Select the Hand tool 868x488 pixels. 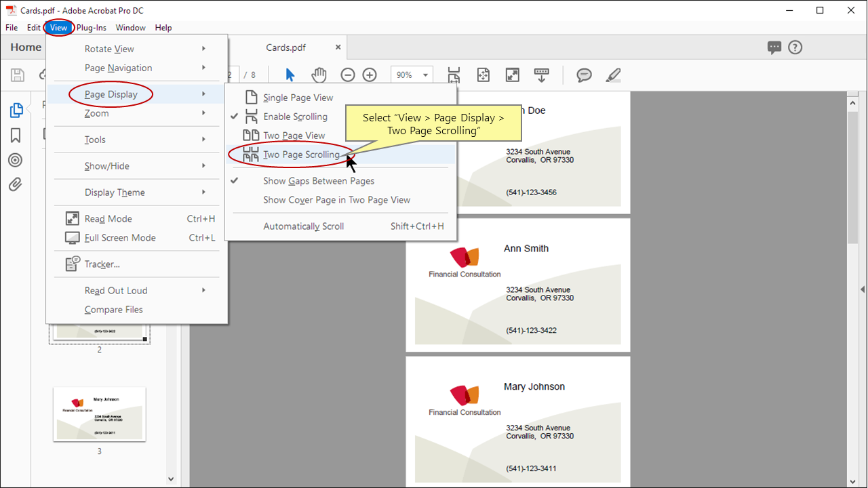click(319, 75)
